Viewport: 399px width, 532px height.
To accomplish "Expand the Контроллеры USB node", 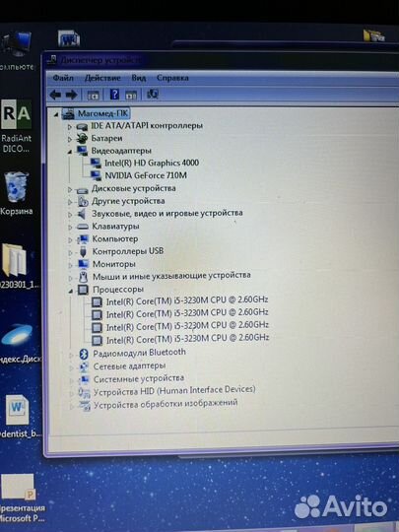I will (71, 253).
